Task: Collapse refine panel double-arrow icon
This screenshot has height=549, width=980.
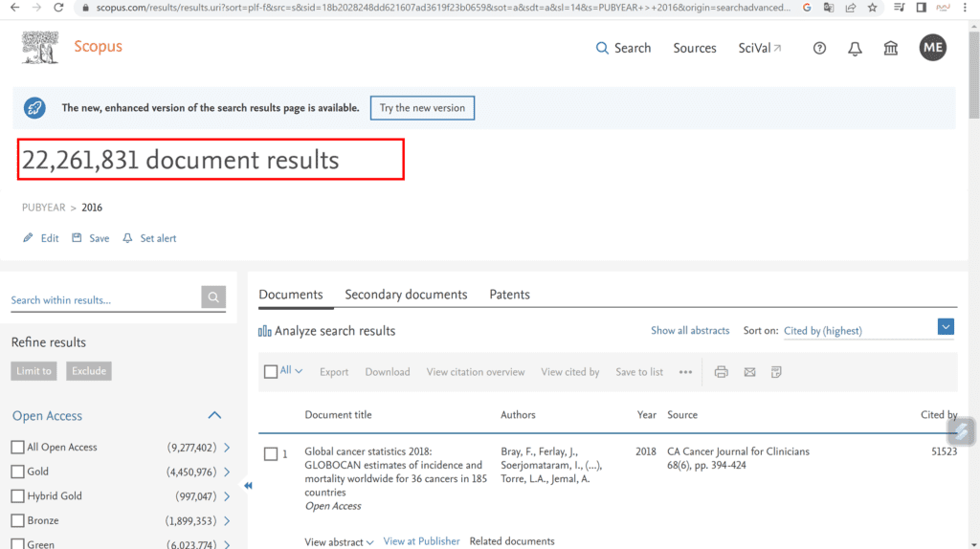Action: pos(248,485)
